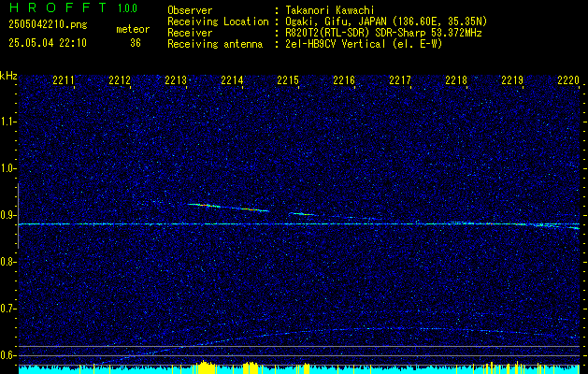
Task: Click the 'Receiver' field label
Action: (190, 33)
